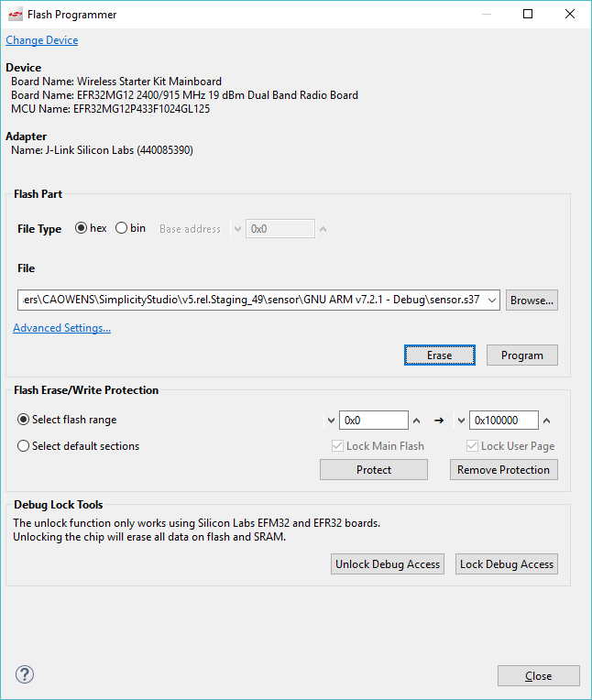Click Remove Protection button
The width and height of the screenshot is (592, 700).
(503, 470)
